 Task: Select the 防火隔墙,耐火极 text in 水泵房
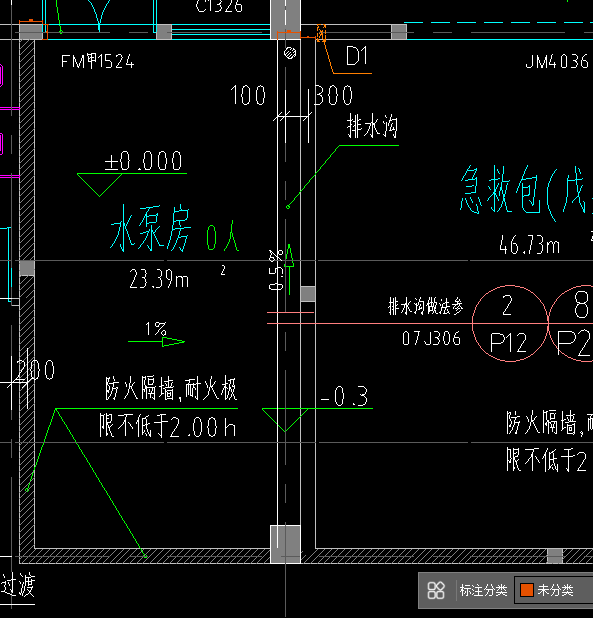tap(171, 389)
